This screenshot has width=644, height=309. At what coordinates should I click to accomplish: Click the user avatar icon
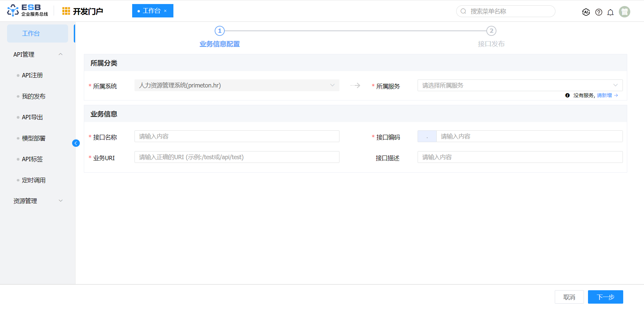(624, 12)
